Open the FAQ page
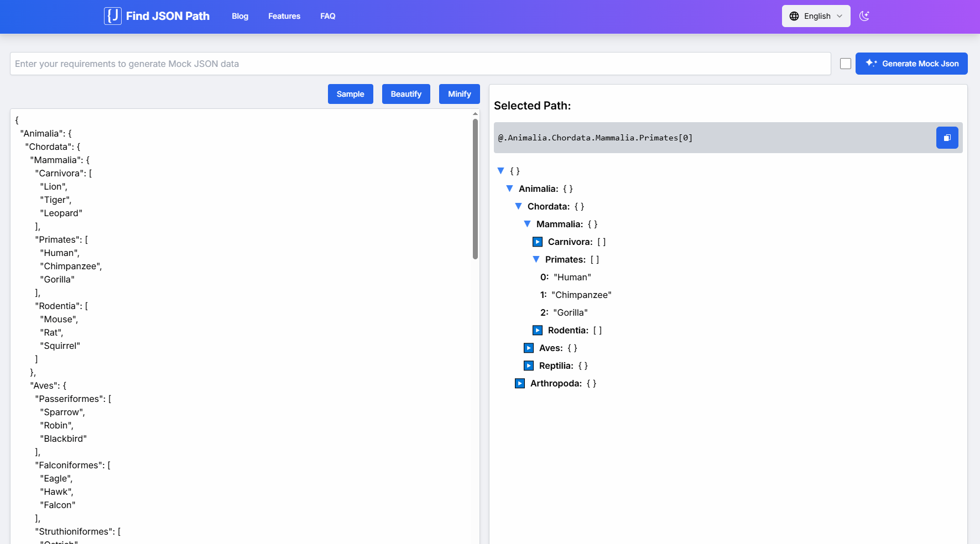 (327, 16)
